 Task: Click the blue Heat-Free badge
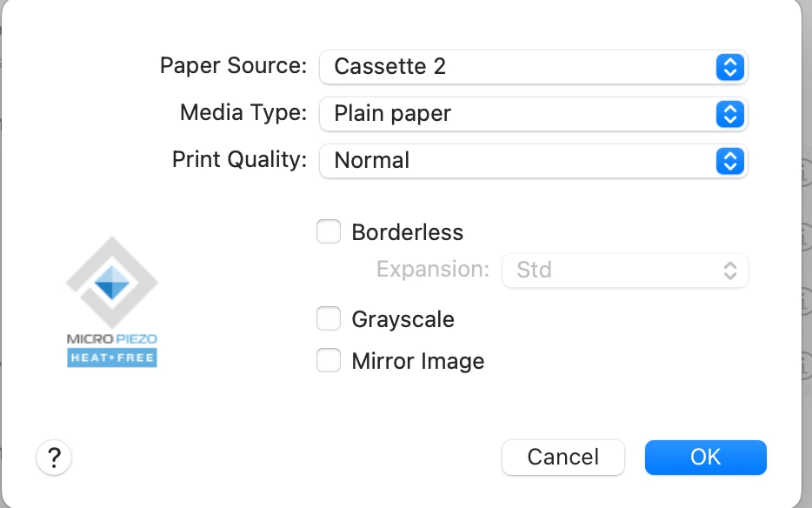tap(112, 358)
